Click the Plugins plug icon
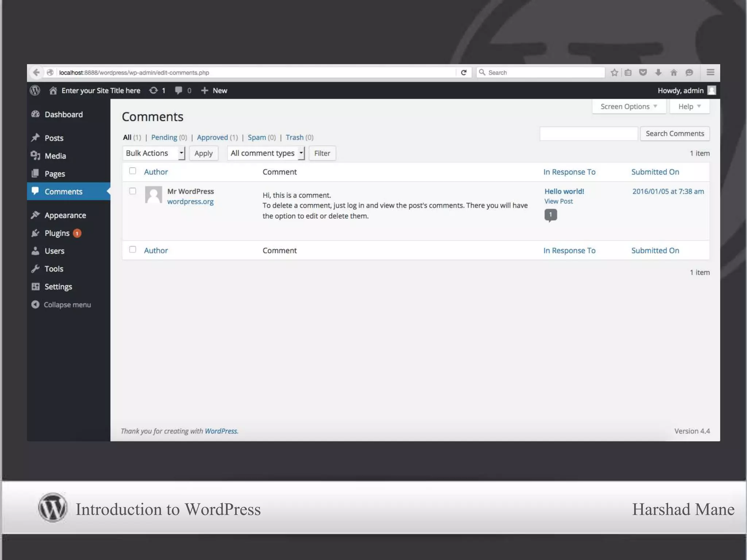 pos(35,233)
